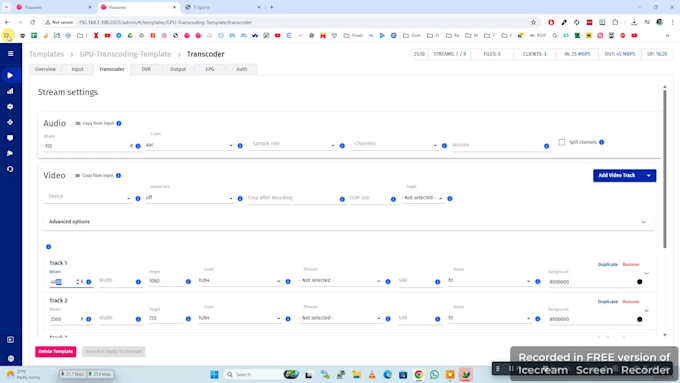Open the Sample rate dropdown
Screen dimensions: 680x383
(x=292, y=144)
